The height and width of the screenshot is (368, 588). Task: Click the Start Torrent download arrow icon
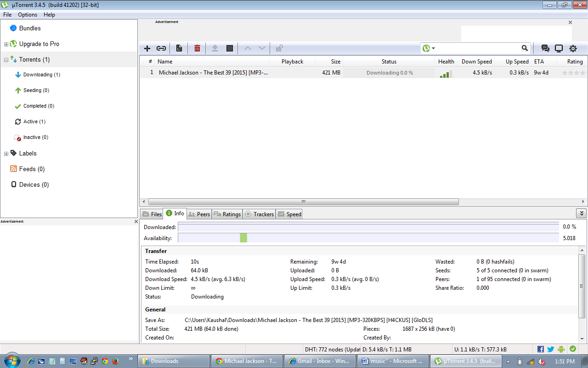click(215, 48)
